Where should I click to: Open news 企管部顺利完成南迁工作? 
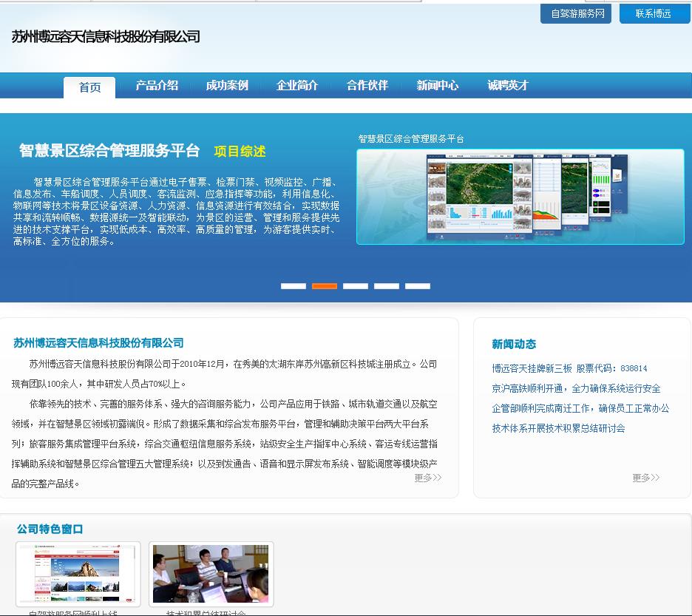[x=580, y=408]
